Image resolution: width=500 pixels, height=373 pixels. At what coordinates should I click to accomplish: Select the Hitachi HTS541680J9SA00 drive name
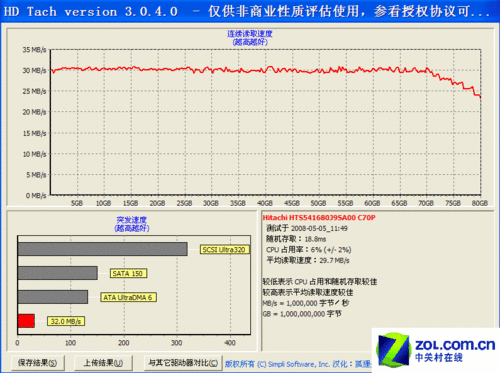tap(319, 218)
